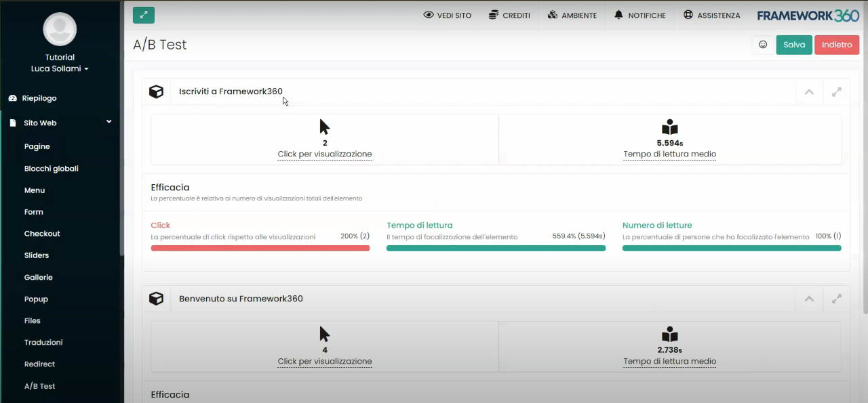Viewport: 868px width, 403px height.
Task: Click the "Iscriviti a Framework360" panel title
Action: [x=231, y=91]
